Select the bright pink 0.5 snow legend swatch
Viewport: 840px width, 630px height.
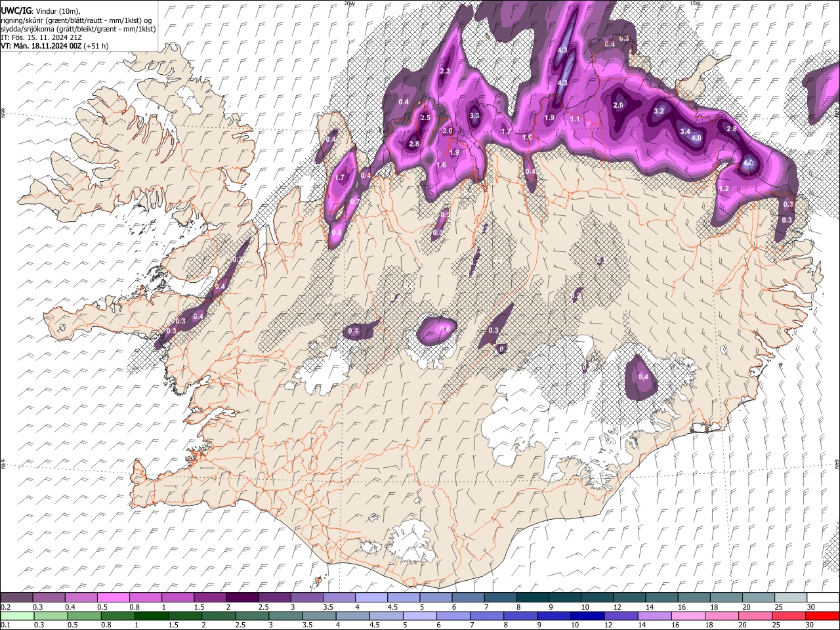click(x=113, y=597)
